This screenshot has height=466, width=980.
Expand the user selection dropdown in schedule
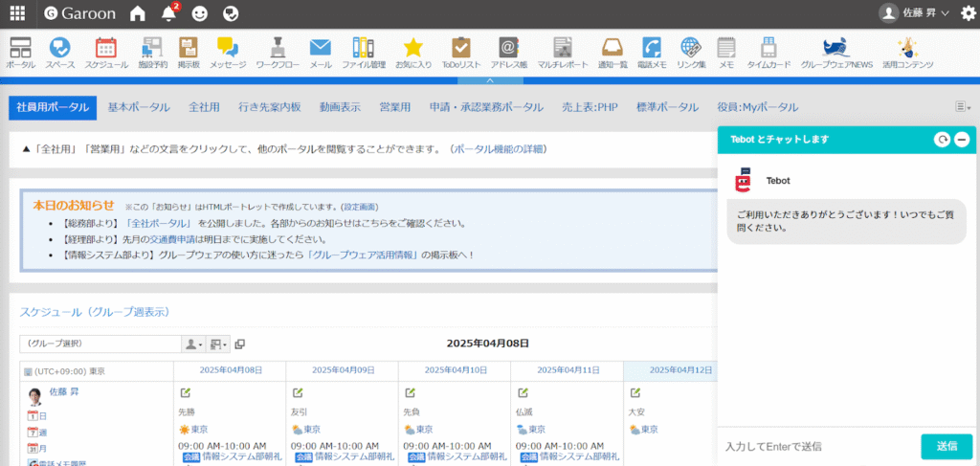(x=193, y=344)
